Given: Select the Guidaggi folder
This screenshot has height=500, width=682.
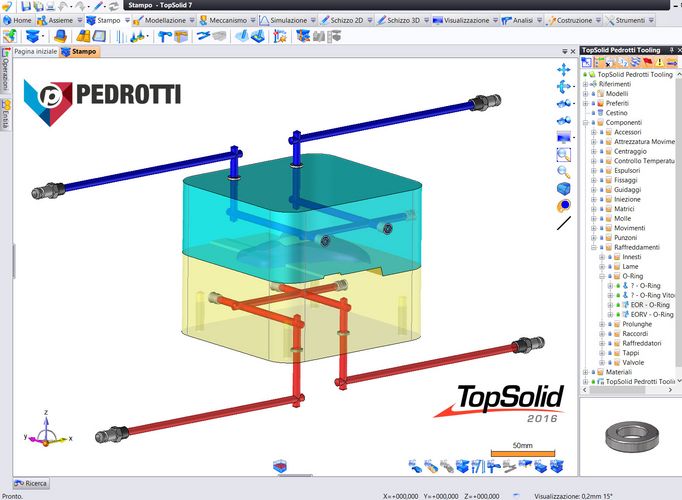Looking at the screenshot, I should (x=628, y=189).
